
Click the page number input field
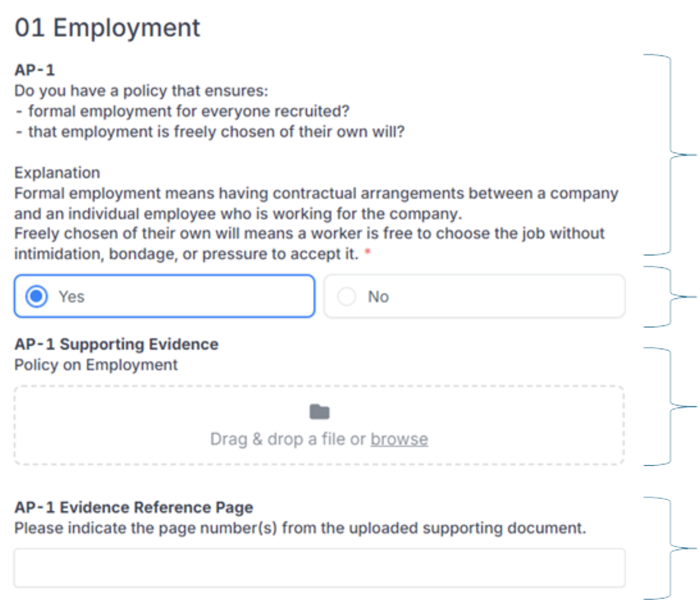(319, 567)
